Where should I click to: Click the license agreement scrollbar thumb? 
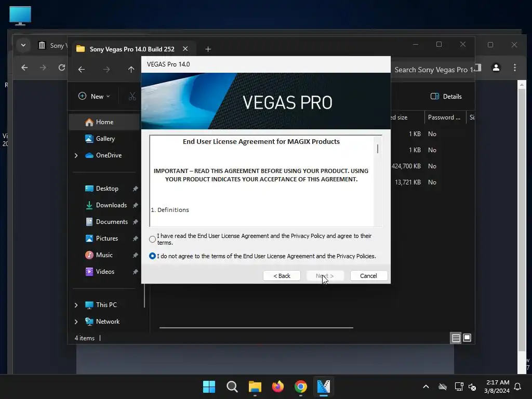click(x=378, y=149)
